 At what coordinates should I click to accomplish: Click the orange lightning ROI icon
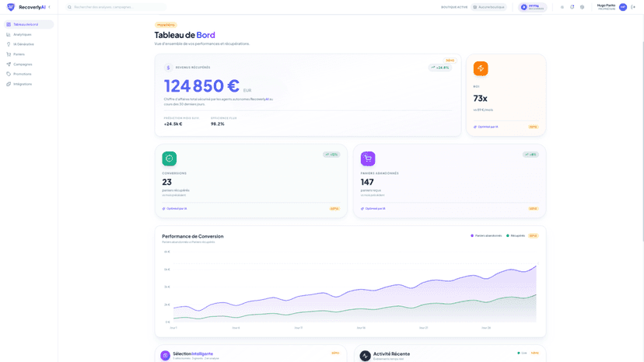tap(481, 68)
